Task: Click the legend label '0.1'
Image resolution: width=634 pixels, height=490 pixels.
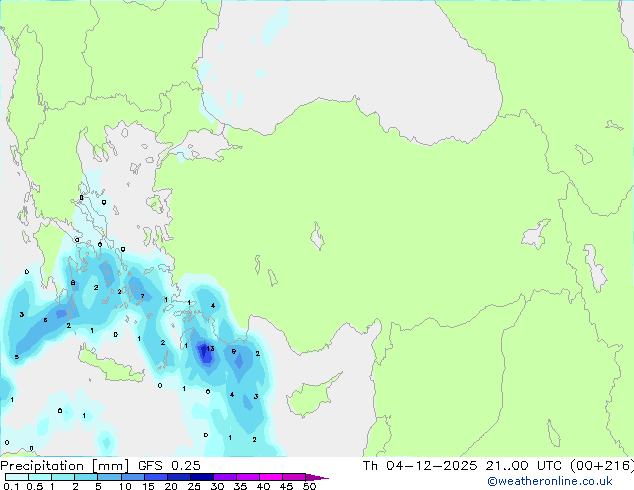Action: [x=11, y=486]
